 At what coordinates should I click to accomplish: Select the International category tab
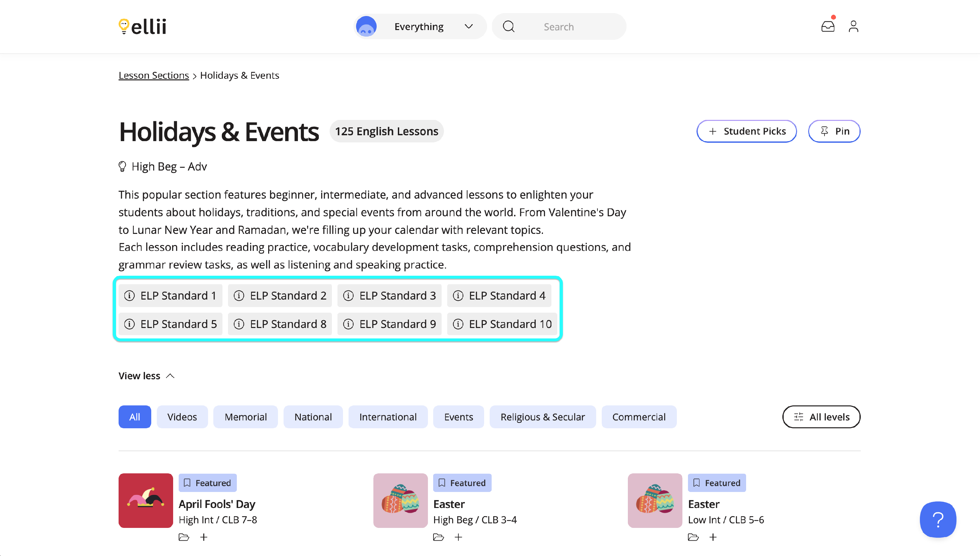tap(387, 417)
